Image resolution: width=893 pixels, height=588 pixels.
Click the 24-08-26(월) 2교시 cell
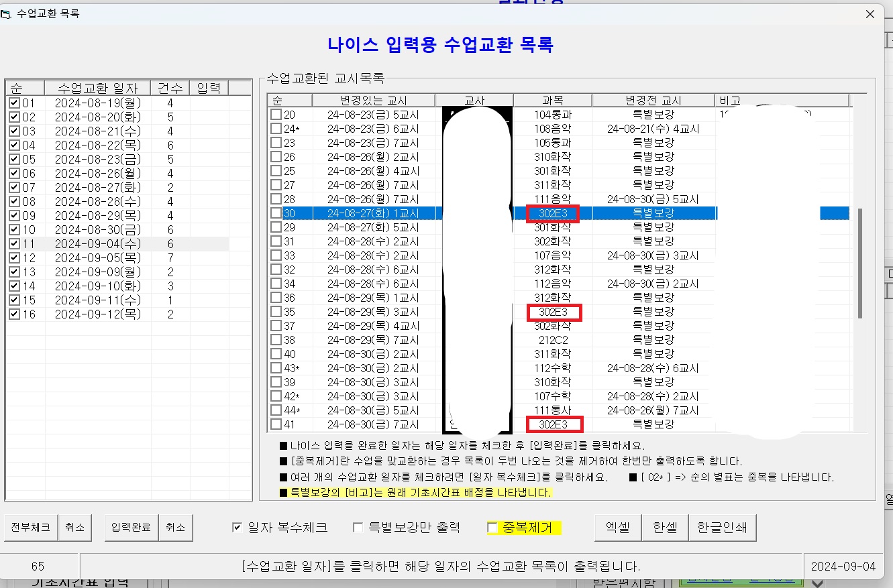pos(373,157)
